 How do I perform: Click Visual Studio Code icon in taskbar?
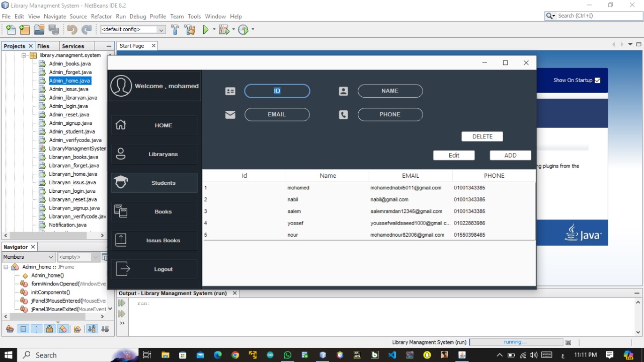[392, 355]
